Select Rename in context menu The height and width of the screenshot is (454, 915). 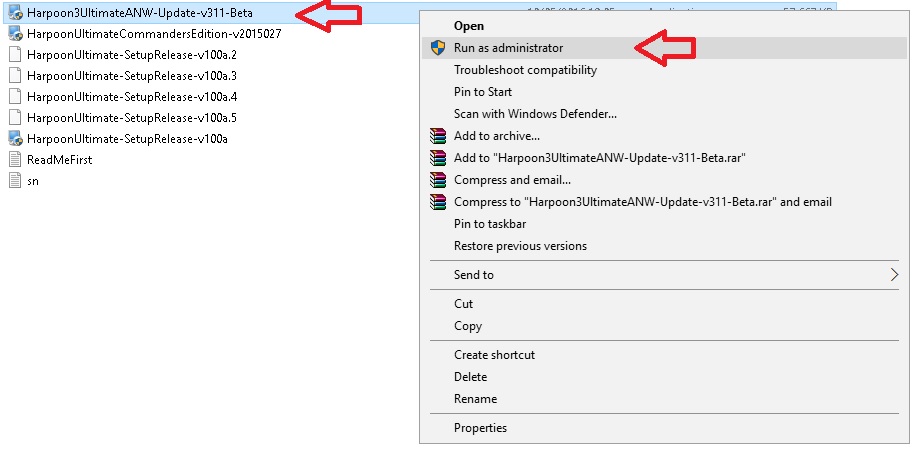475,399
